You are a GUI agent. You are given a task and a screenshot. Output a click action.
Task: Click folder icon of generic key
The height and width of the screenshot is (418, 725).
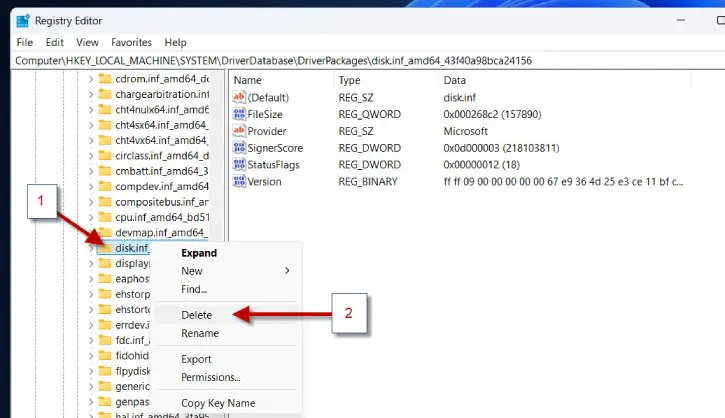(105, 386)
